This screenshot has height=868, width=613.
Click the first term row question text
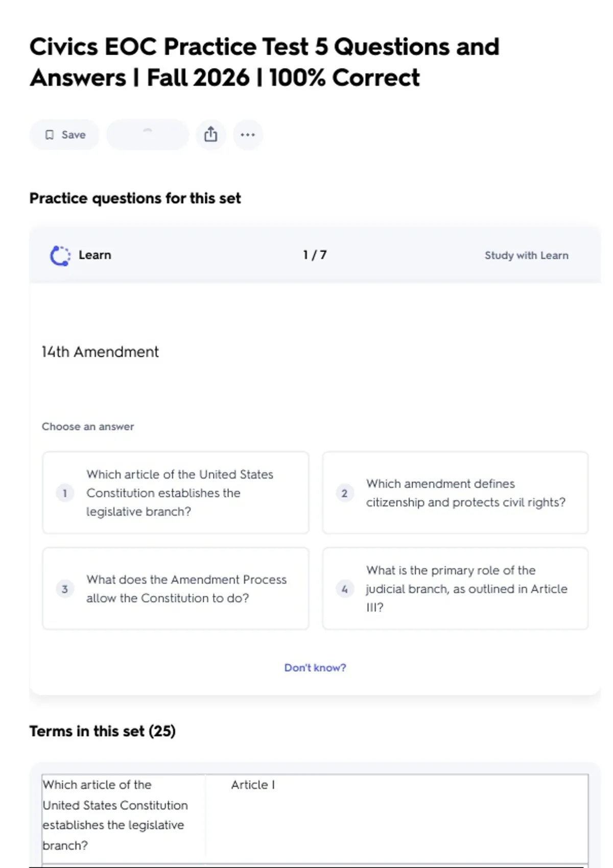tap(115, 814)
